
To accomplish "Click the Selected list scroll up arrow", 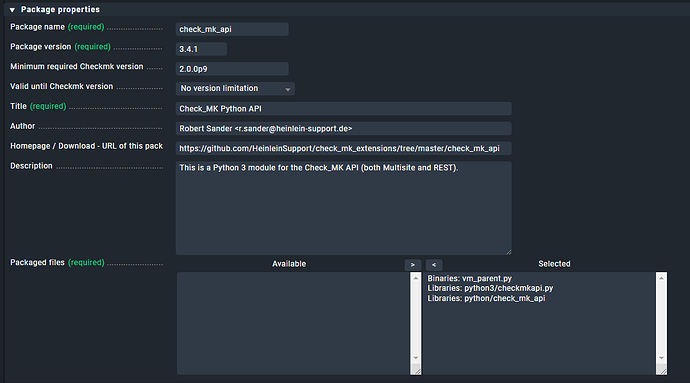I will click(x=661, y=278).
